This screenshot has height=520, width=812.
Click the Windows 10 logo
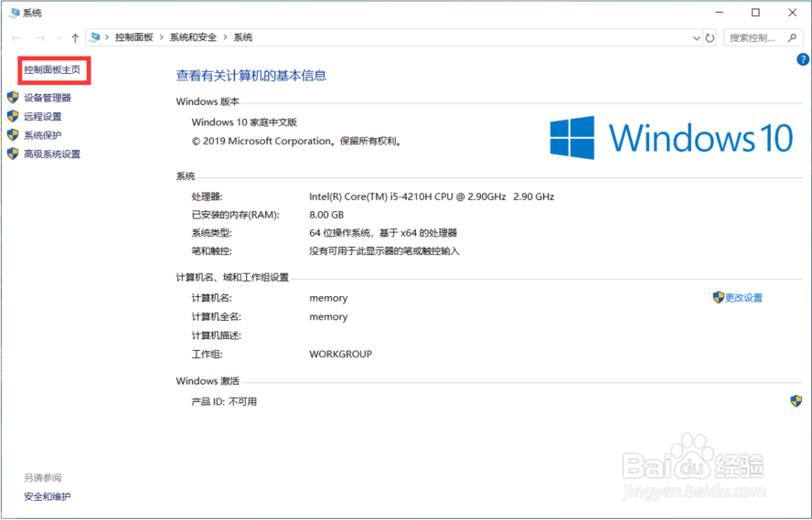671,138
